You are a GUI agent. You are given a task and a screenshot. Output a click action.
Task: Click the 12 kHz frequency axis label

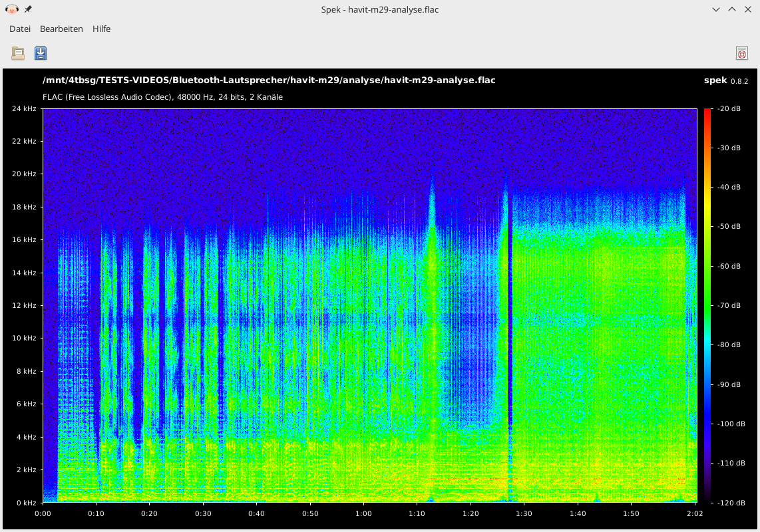tap(24, 305)
